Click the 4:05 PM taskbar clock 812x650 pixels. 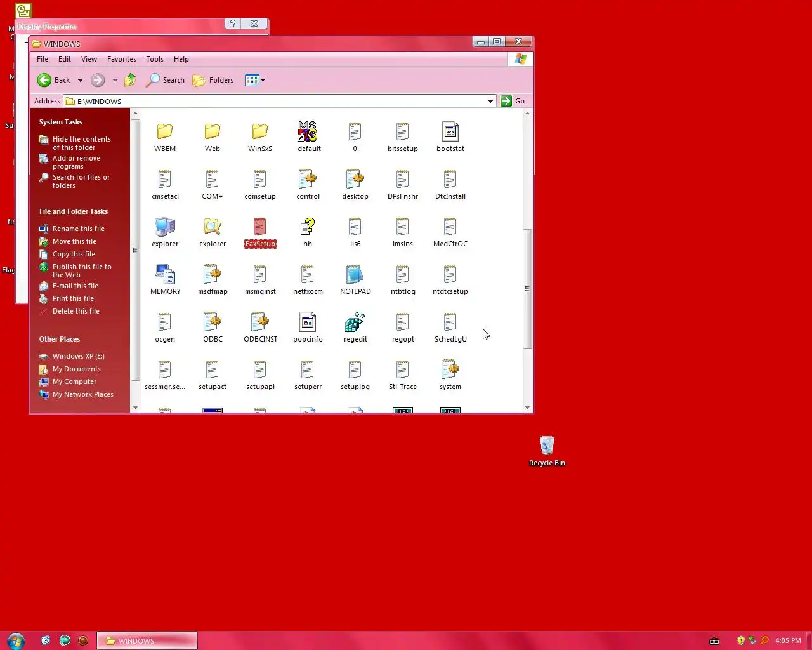click(788, 640)
